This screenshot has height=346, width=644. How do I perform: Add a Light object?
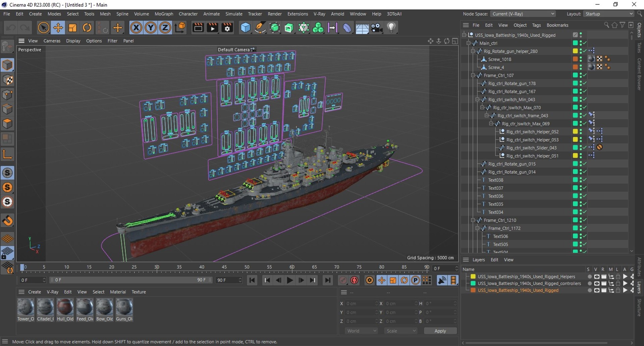(x=391, y=27)
